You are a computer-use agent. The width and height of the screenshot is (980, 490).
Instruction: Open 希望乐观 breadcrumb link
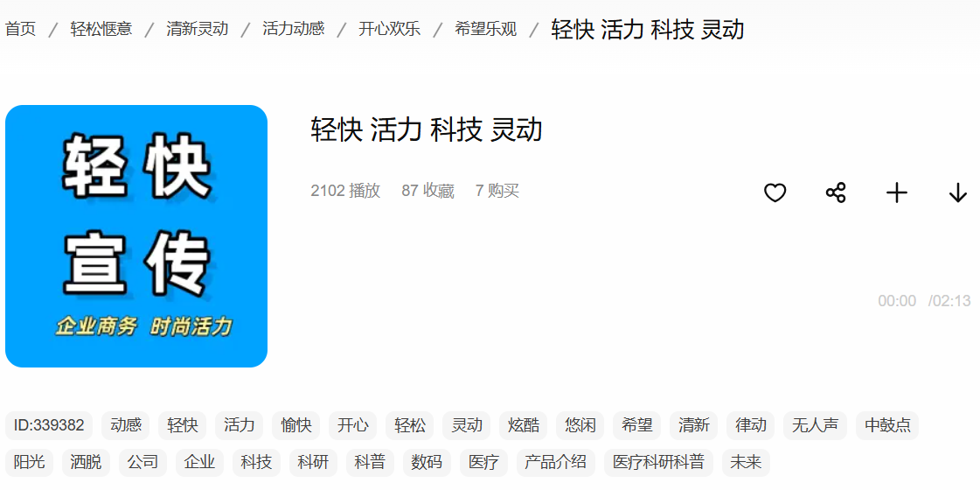tap(486, 29)
